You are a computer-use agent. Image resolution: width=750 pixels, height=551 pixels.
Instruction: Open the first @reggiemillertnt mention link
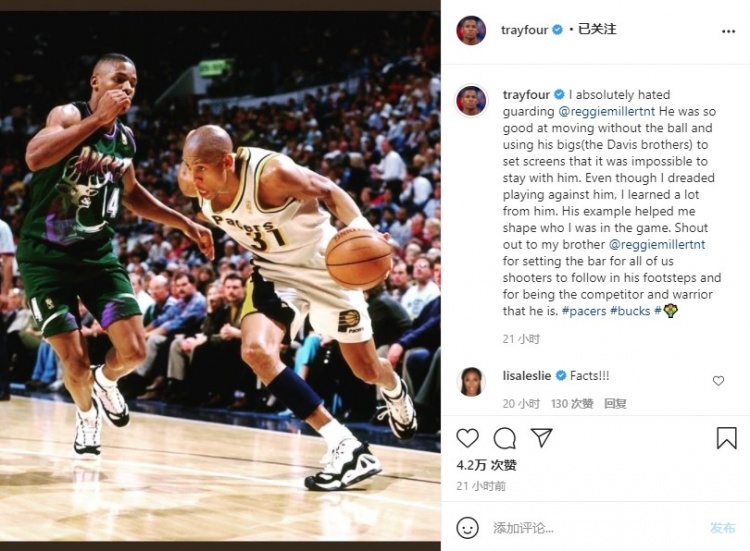(x=607, y=111)
